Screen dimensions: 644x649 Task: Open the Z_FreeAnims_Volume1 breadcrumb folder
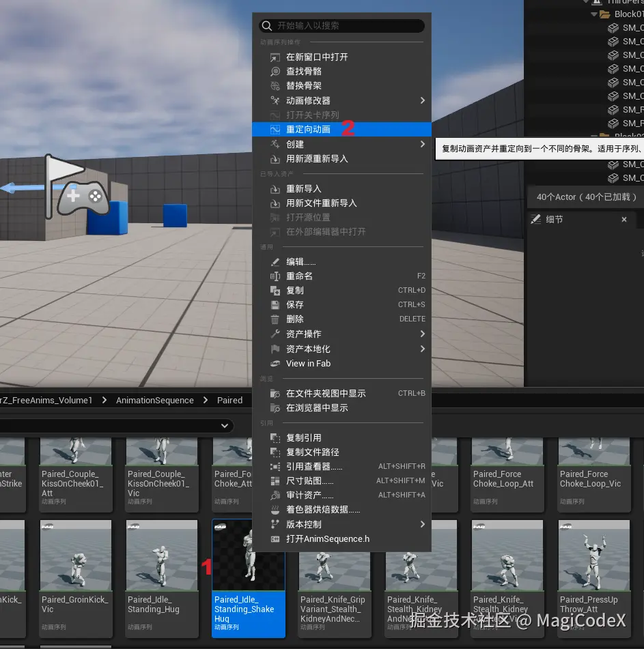[x=46, y=400]
